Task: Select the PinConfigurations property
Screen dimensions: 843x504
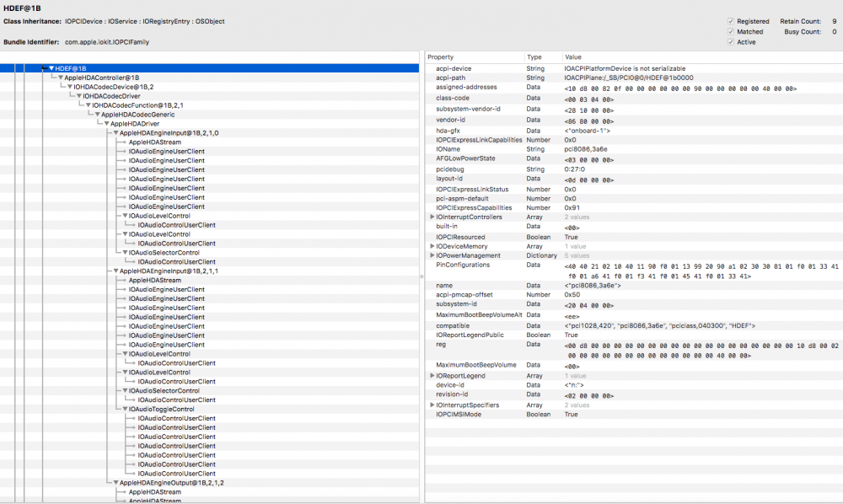Action: click(634, 271)
